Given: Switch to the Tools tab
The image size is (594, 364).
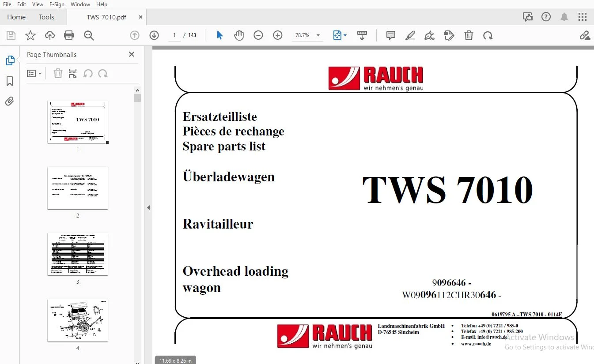Looking at the screenshot, I should tap(46, 17).
